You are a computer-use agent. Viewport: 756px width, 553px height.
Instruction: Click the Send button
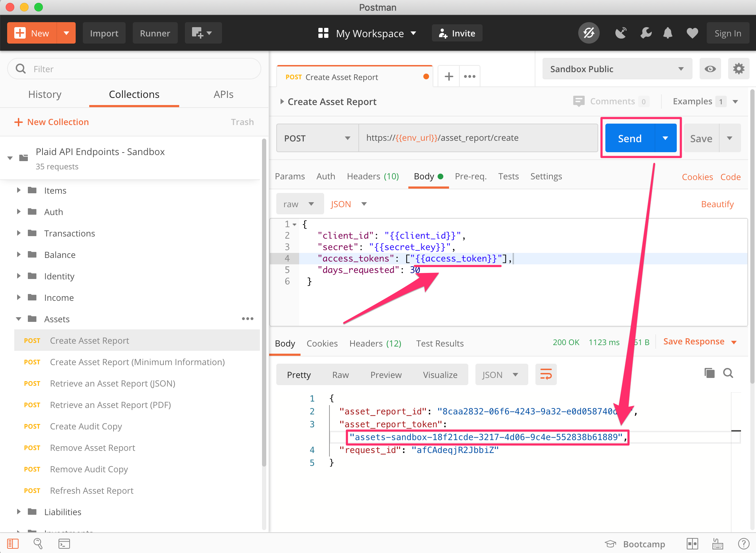[x=630, y=138]
